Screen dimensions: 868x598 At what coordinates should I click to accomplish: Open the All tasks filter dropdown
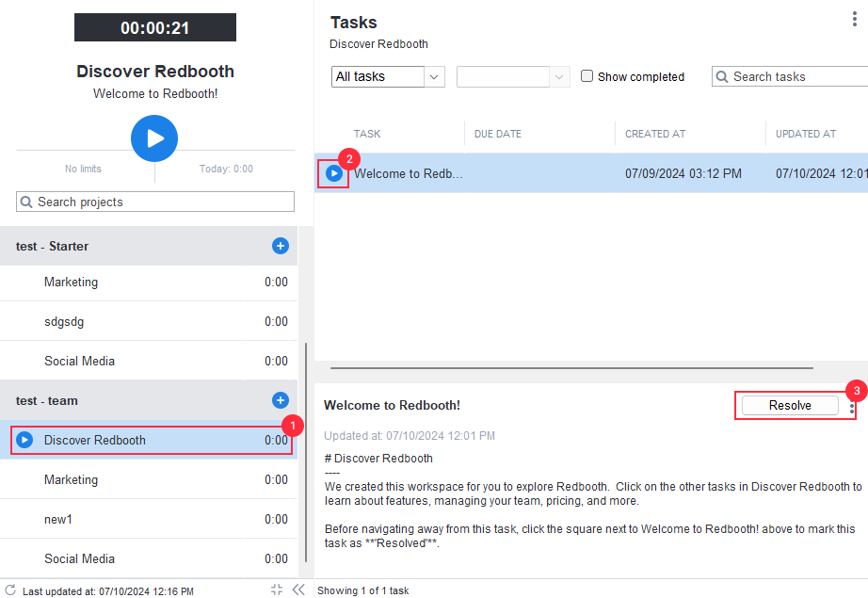point(388,76)
